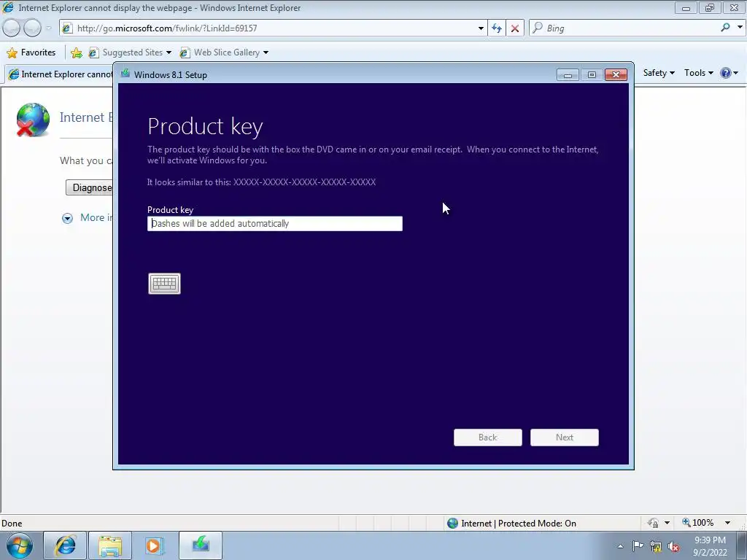Open the zoom level 100% control

(698, 523)
